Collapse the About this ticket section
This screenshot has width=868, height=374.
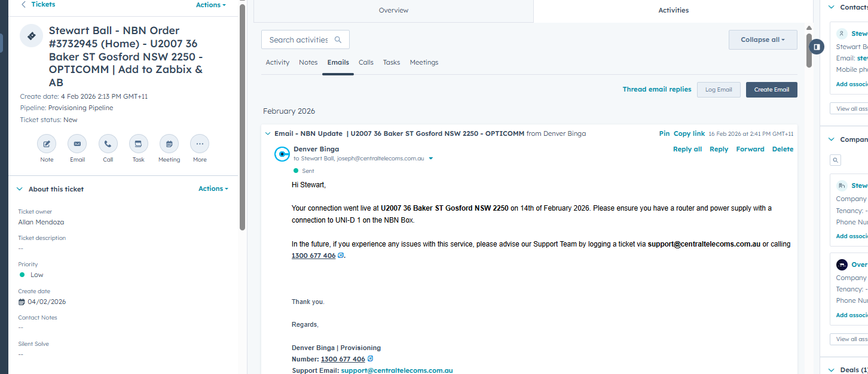point(20,189)
